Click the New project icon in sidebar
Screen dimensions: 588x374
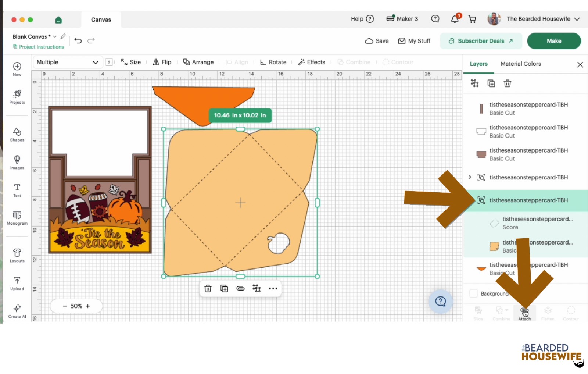[x=17, y=69]
